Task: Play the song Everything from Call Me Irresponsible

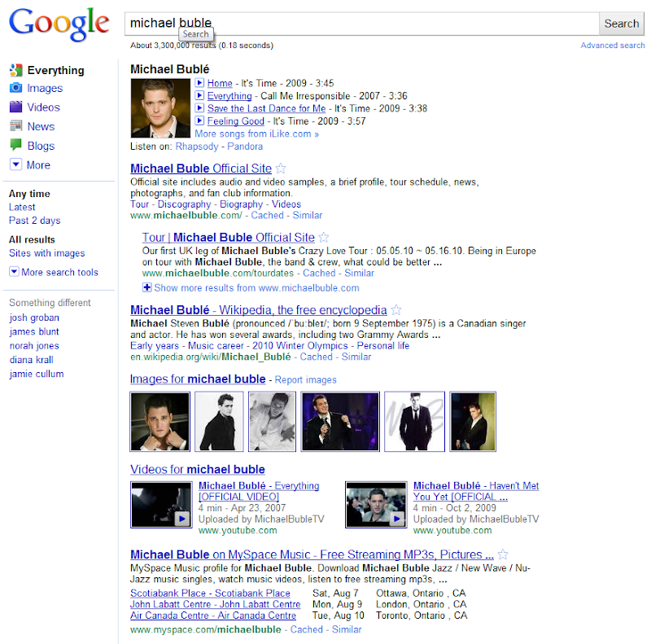Action: pyautogui.click(x=199, y=95)
